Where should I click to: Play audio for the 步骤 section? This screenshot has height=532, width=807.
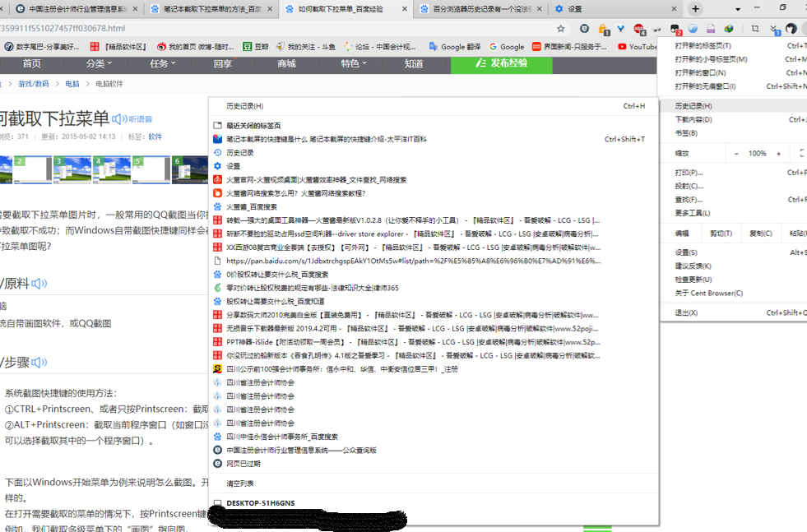pos(39,363)
